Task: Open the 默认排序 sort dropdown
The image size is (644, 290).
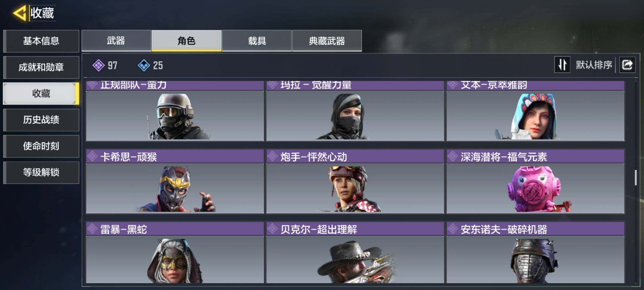Action: (x=594, y=65)
